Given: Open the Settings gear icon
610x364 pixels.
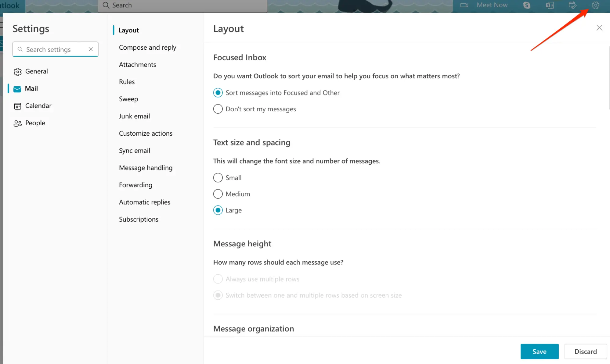Looking at the screenshot, I should 595,5.
